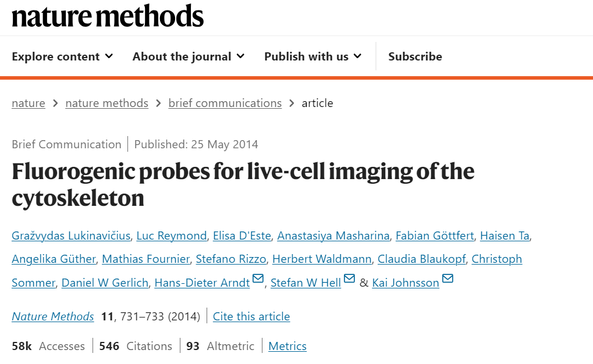The height and width of the screenshot is (364, 593).
Task: Click author Claudia Blaukopf's name
Action: (x=421, y=259)
